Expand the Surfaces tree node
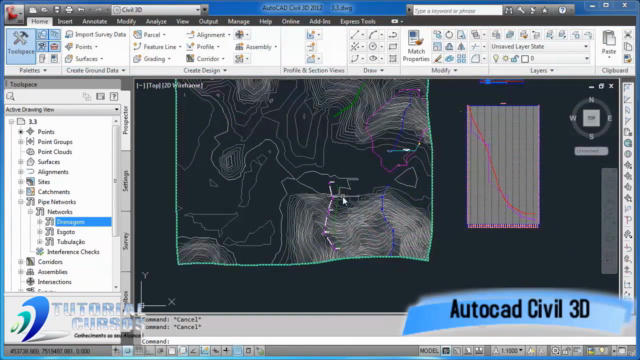The width and height of the screenshot is (640, 360). click(21, 162)
